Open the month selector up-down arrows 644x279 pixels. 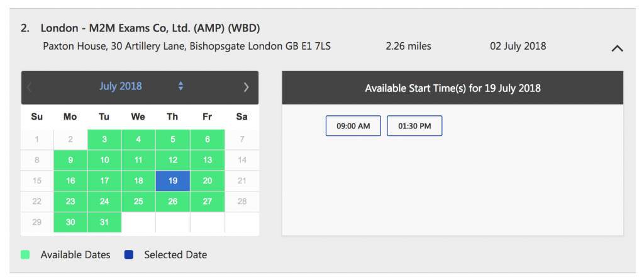[180, 86]
